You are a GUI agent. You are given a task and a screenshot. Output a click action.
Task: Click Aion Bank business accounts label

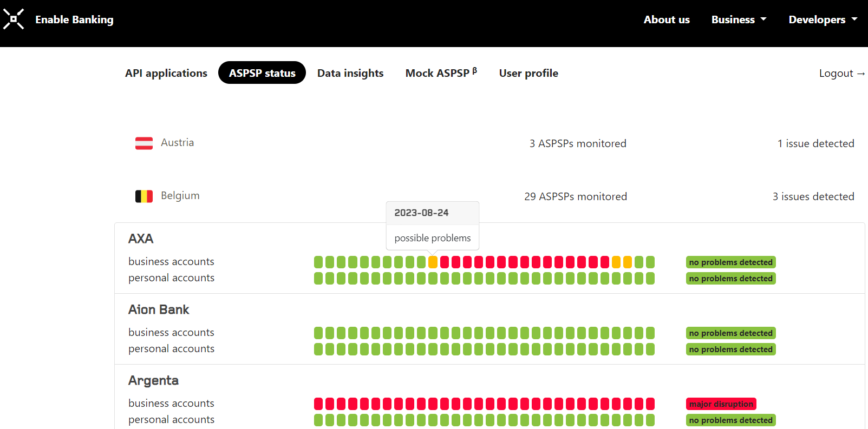tap(171, 332)
